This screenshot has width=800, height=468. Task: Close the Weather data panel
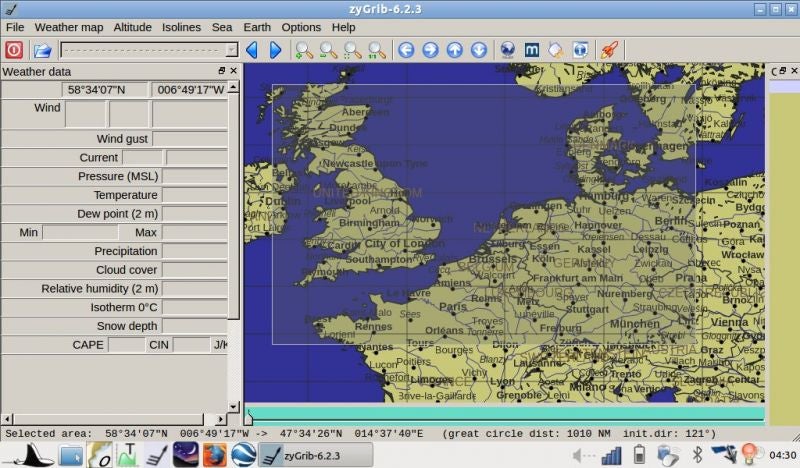tap(234, 72)
